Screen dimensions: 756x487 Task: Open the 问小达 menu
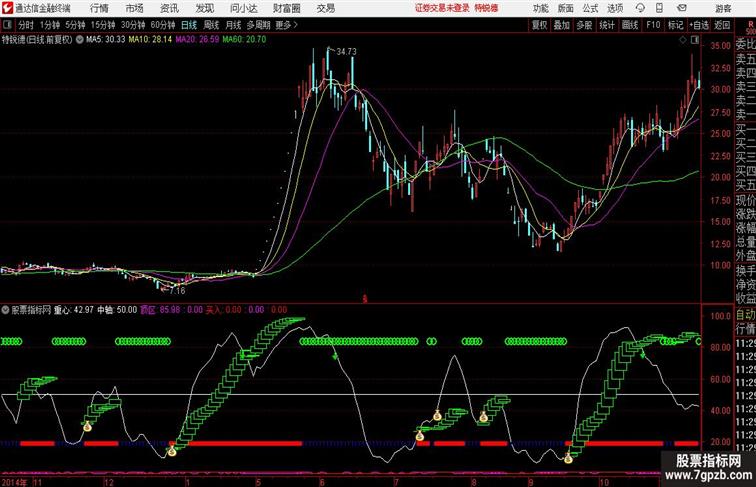pos(243,8)
